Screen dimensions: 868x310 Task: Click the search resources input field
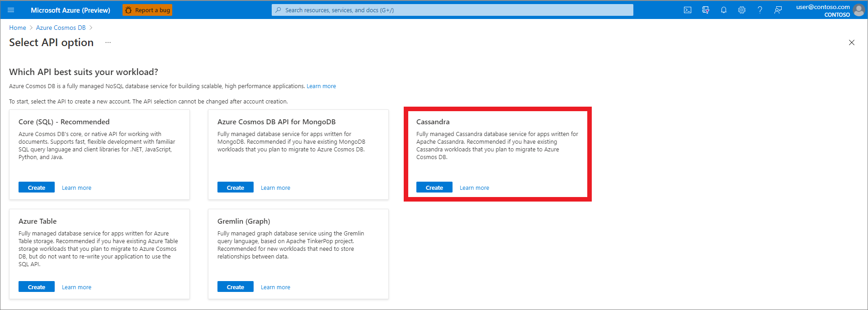pos(452,10)
